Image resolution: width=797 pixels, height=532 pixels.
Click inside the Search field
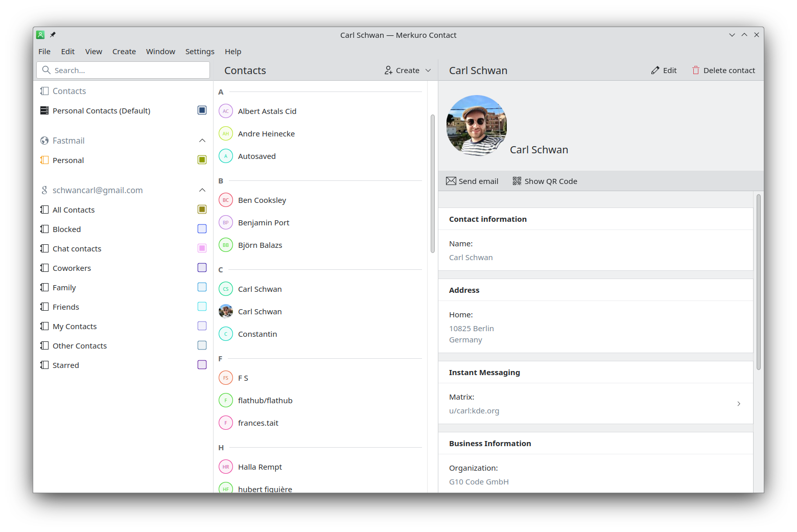click(123, 70)
